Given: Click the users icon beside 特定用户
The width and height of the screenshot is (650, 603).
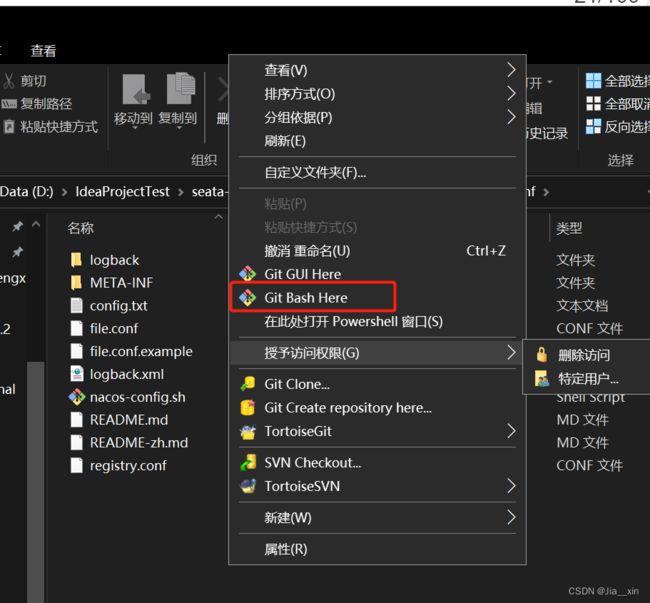Looking at the screenshot, I should (541, 378).
